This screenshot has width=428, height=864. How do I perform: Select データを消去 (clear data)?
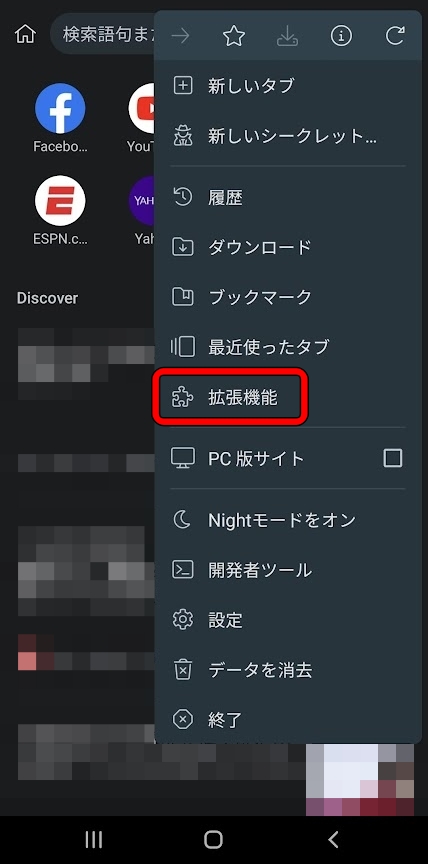point(288,670)
